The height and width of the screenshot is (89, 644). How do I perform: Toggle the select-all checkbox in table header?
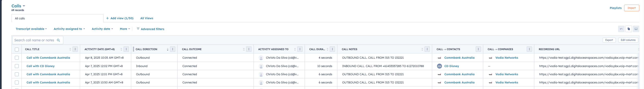click(17, 50)
